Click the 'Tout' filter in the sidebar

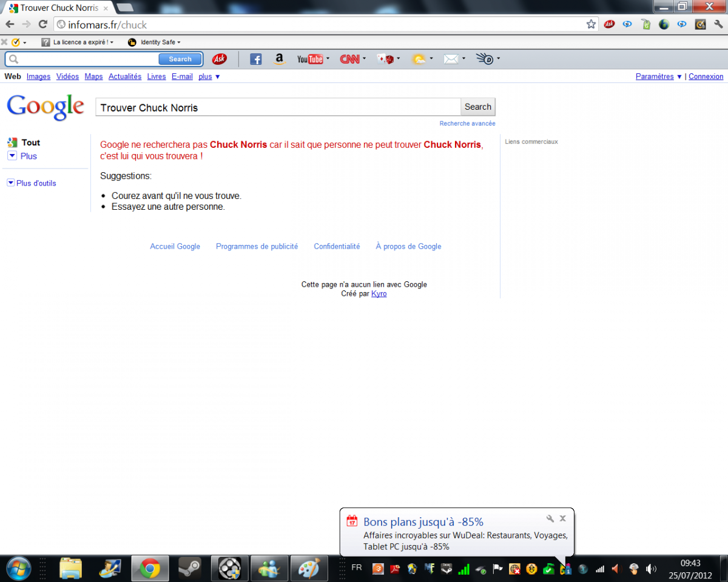point(30,142)
